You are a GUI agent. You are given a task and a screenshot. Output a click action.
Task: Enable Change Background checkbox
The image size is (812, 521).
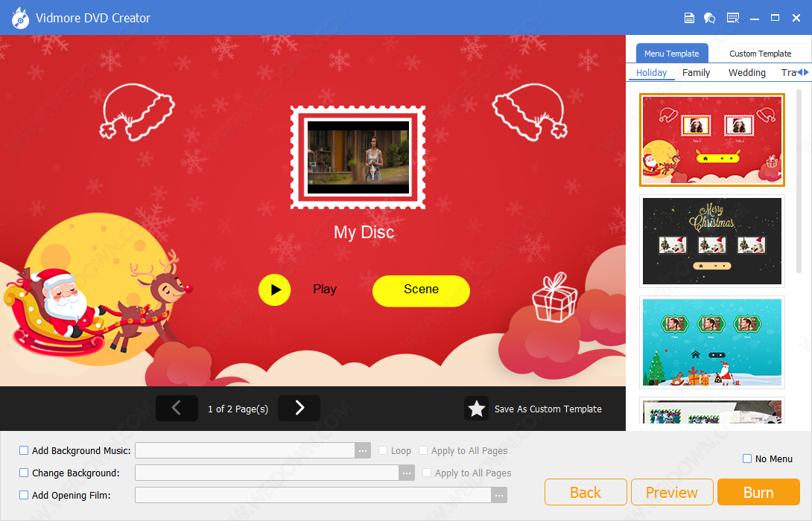[24, 473]
